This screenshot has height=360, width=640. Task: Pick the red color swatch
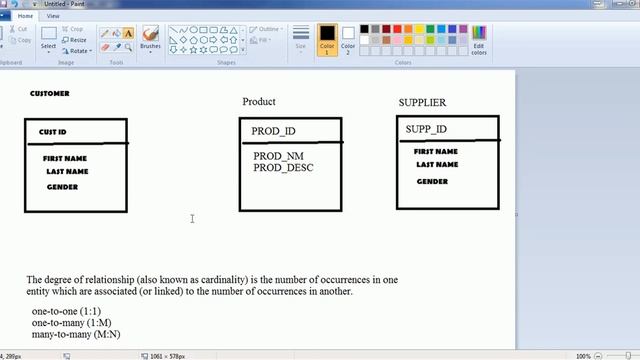coord(397,29)
